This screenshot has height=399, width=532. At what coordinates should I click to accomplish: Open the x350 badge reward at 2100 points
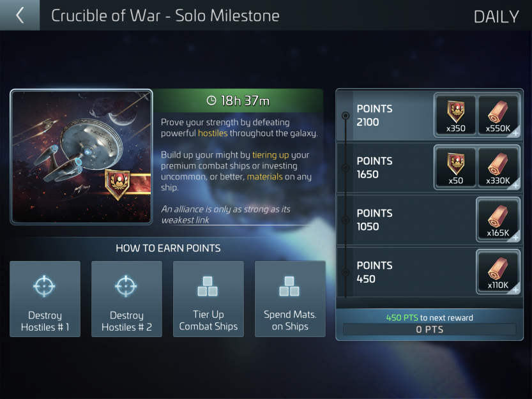coord(455,116)
